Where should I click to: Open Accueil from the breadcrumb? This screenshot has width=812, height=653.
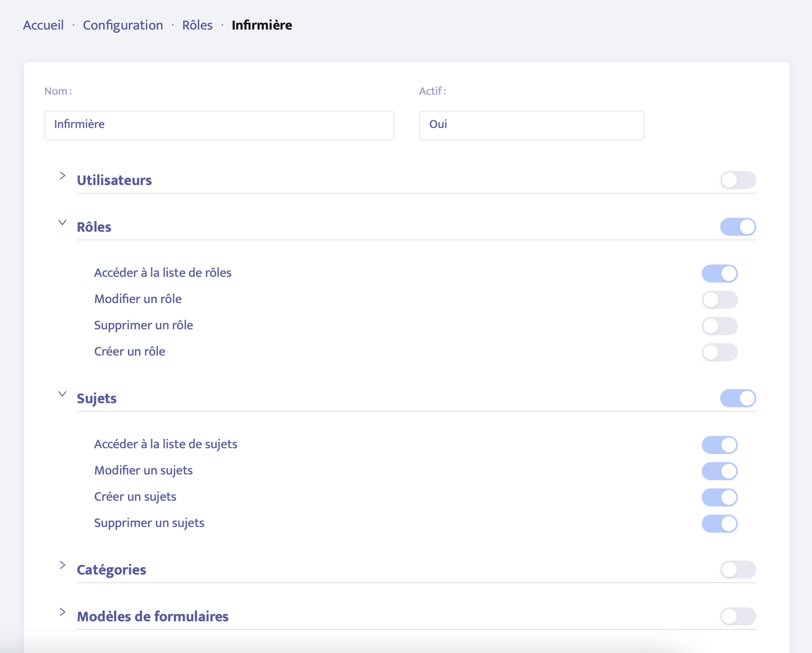[x=43, y=25]
